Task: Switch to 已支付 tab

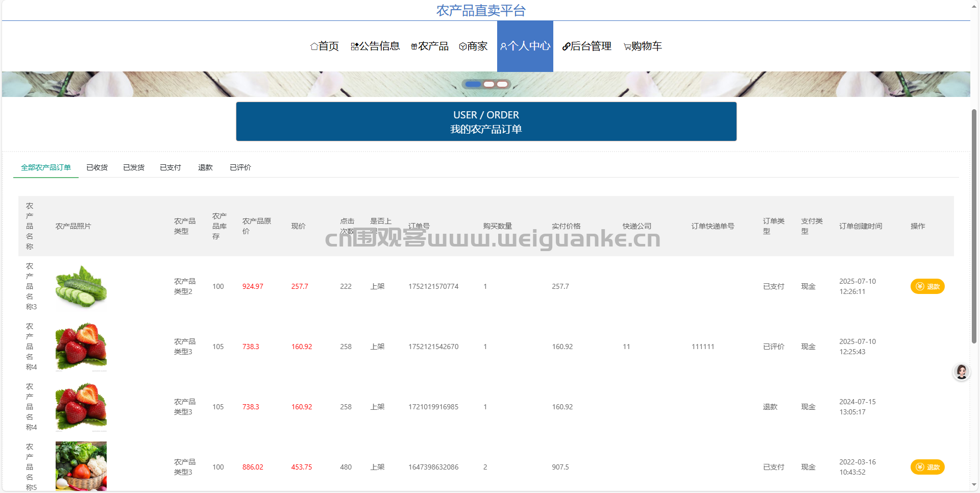Action: pyautogui.click(x=170, y=167)
